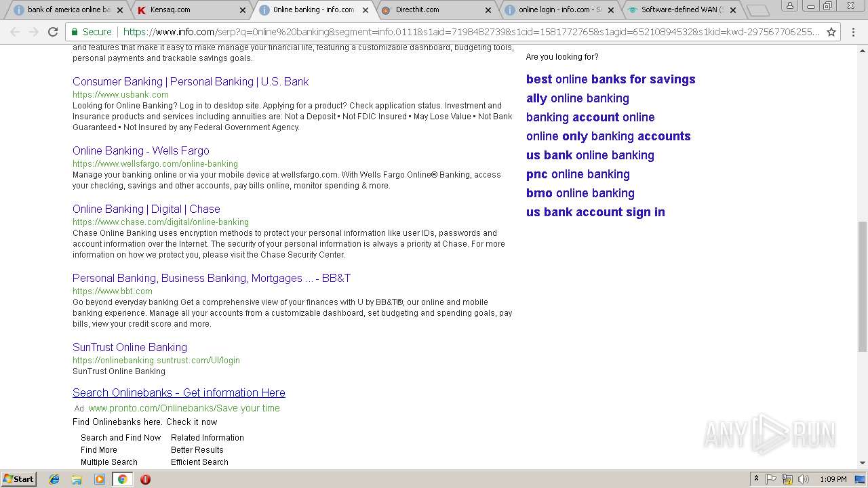Reload the page with the refresh icon
Image resolution: width=868 pixels, height=488 pixels.
pyautogui.click(x=53, y=32)
